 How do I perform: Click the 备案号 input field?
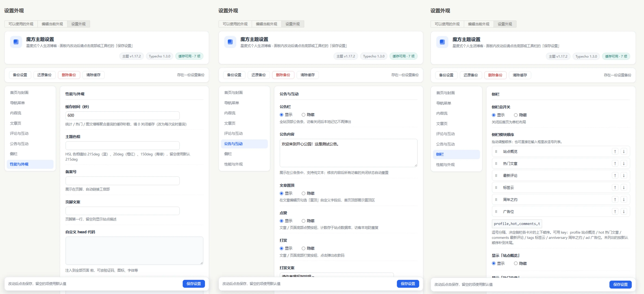[x=122, y=181]
